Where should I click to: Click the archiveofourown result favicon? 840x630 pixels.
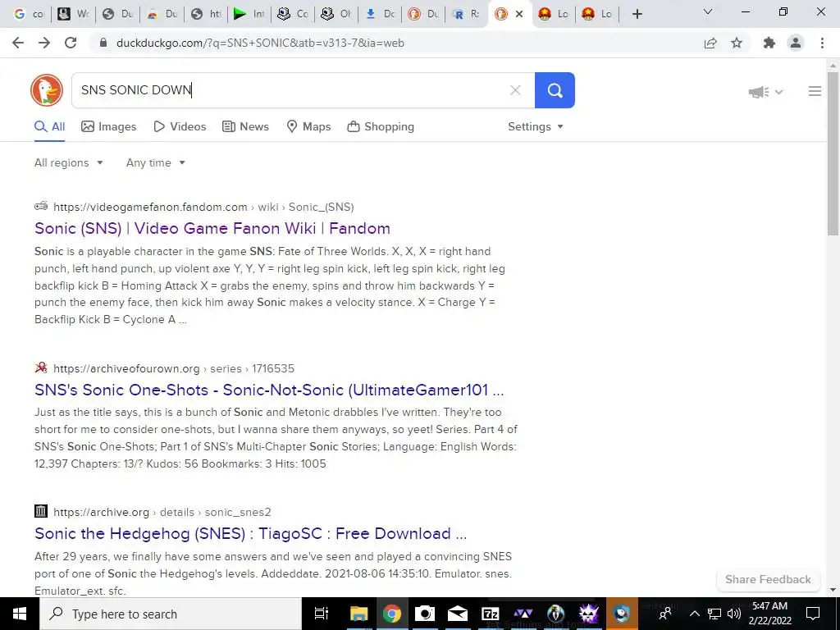click(x=41, y=368)
